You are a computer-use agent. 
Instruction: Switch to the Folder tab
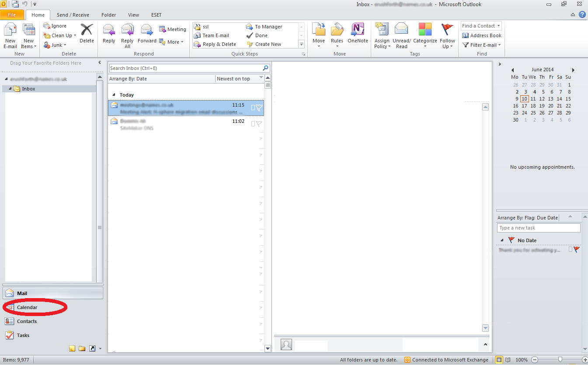pos(109,15)
